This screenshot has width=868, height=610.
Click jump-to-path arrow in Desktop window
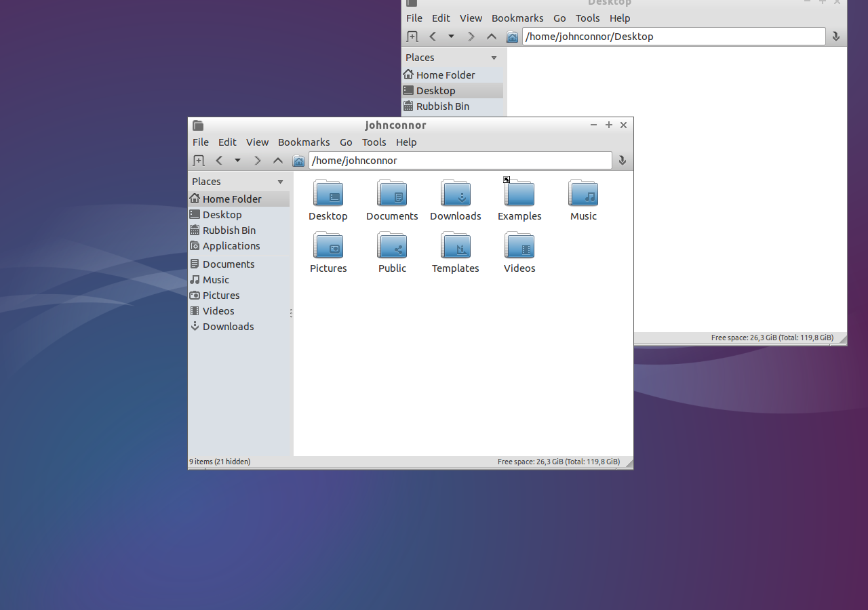[835, 37]
